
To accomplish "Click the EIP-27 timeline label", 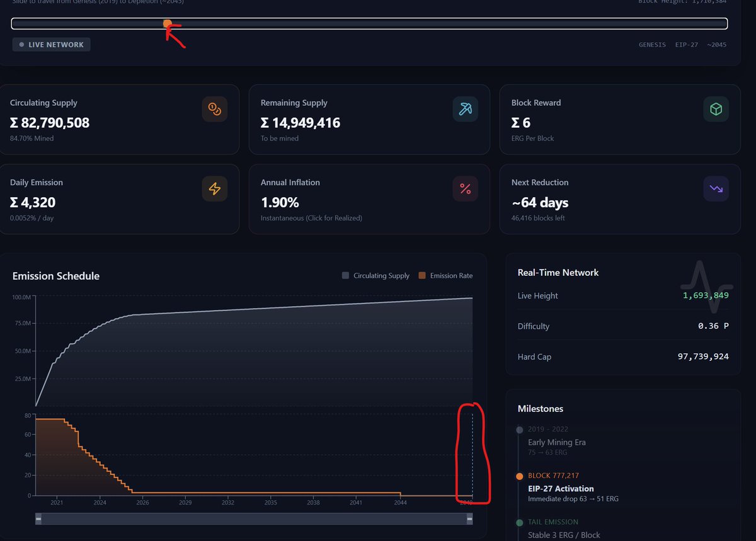I will pos(687,45).
